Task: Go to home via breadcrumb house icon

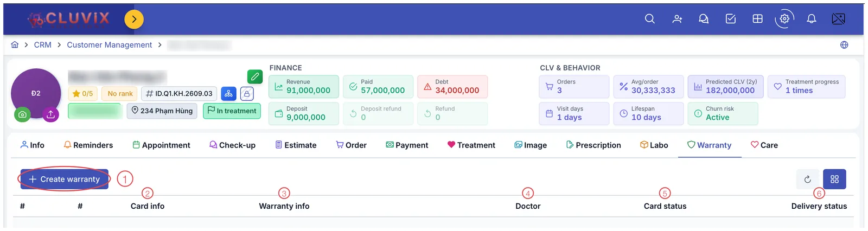Action: (x=15, y=45)
